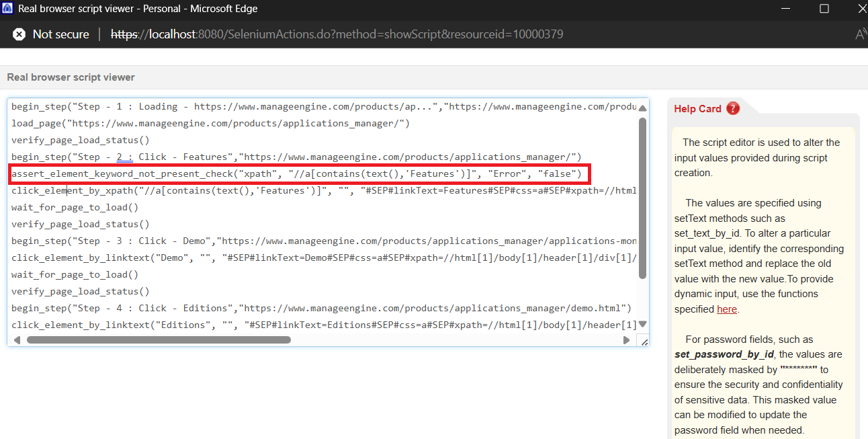Minimize the Edge window
Viewport: 868px width, 439px height.
786,9
